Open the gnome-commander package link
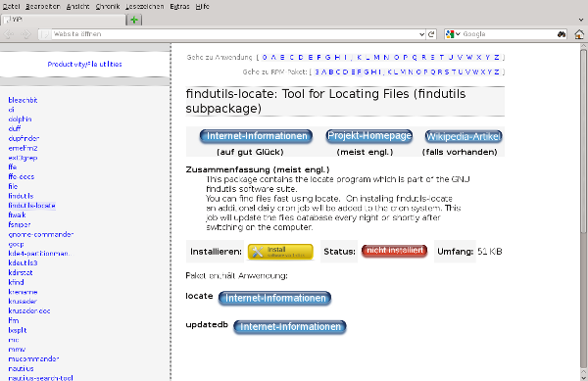The image size is (588, 381). [x=41, y=234]
